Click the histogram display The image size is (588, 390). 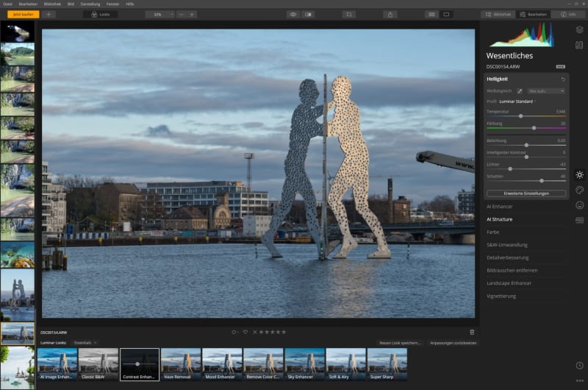[522, 35]
